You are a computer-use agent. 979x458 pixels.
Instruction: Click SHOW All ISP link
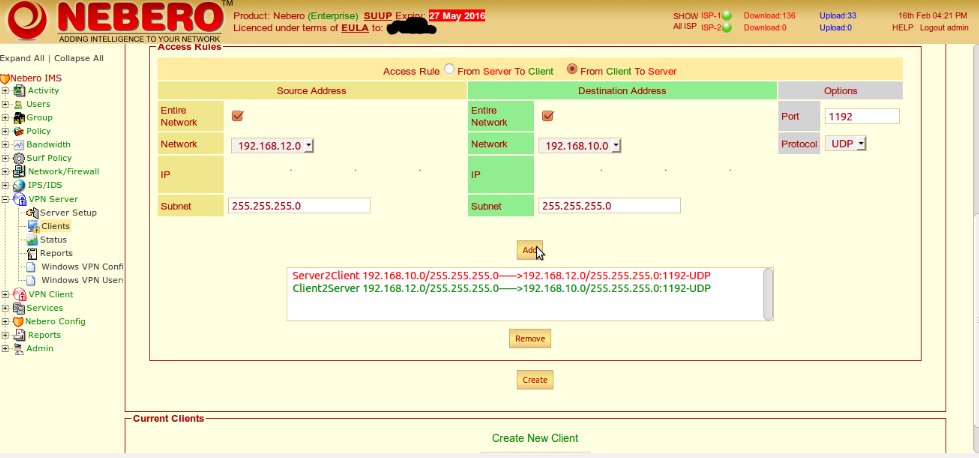(x=685, y=21)
